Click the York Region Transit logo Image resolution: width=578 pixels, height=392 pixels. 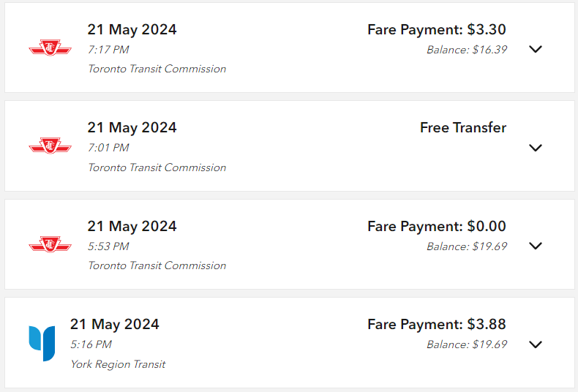coord(42,344)
